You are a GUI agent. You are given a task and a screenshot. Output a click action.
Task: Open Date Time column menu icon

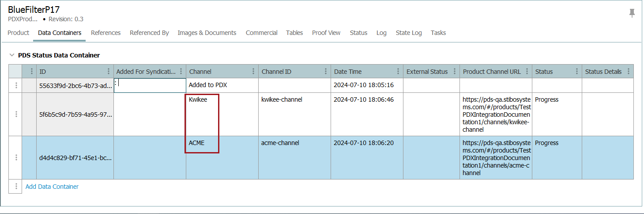pos(398,72)
